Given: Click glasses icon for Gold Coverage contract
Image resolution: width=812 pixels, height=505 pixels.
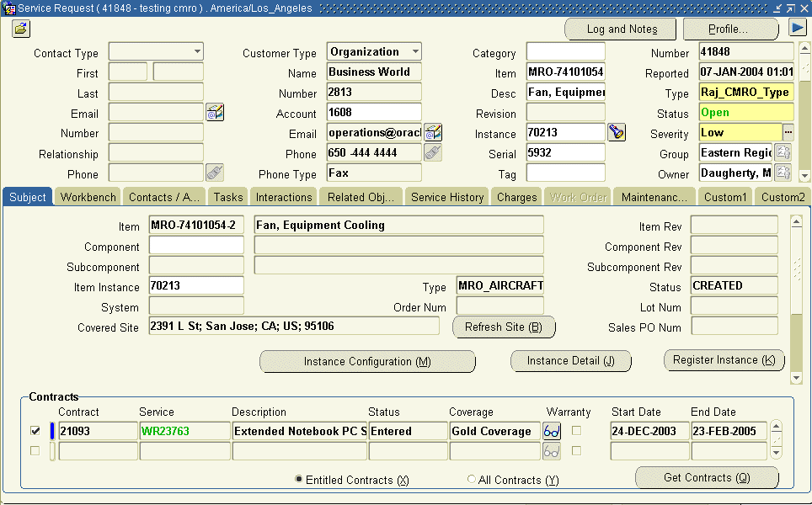Looking at the screenshot, I should pyautogui.click(x=552, y=431).
